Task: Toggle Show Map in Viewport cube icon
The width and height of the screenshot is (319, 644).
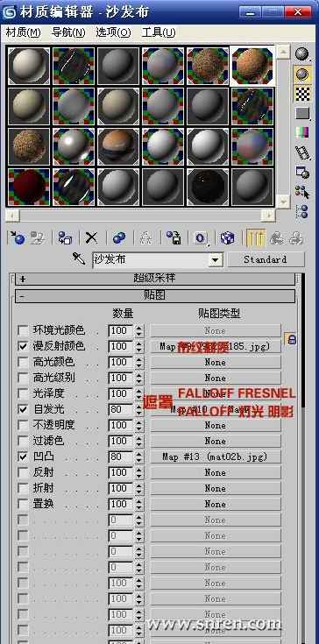Action: (x=228, y=237)
